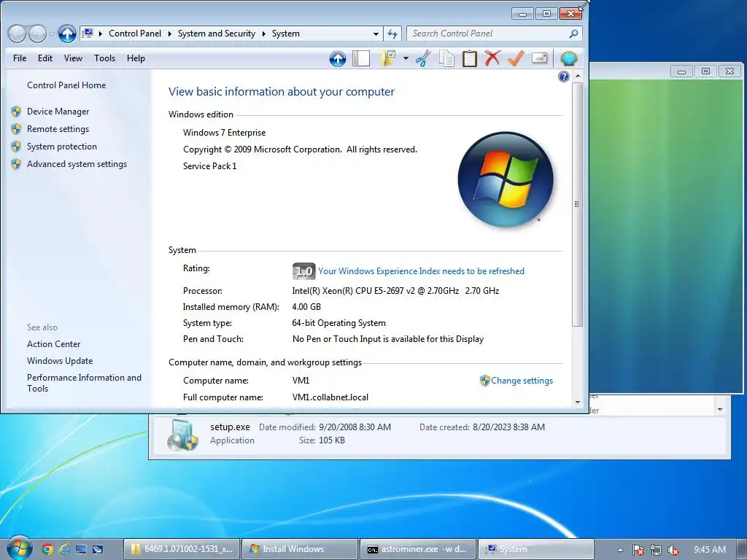Screen dimensions: 747x560
Task: Open the Help menu
Action: click(x=136, y=58)
